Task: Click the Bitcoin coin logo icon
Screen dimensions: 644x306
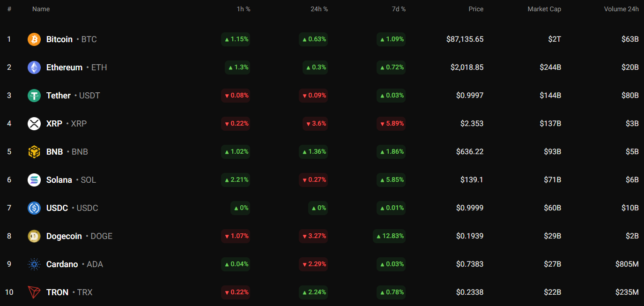Action: 34,39
